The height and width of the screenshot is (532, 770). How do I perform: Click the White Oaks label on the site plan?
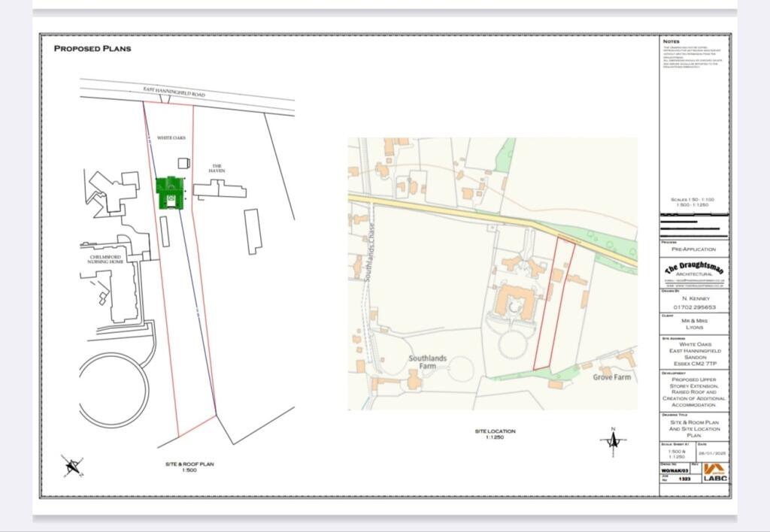[x=171, y=138]
